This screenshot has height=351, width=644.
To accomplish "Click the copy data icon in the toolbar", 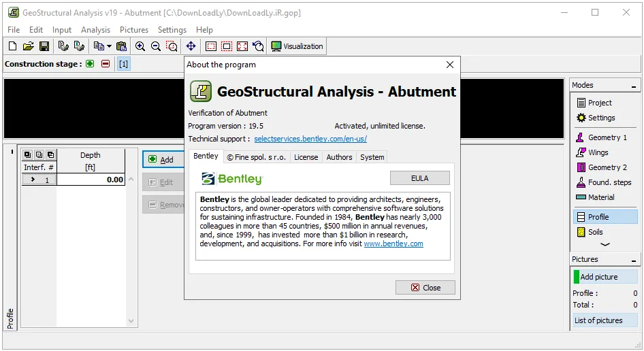I will 99,46.
